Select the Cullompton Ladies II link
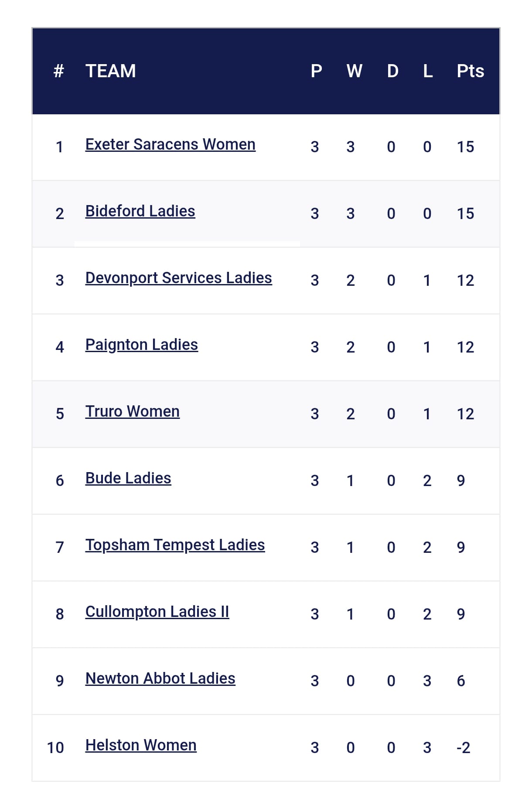This screenshot has height=788, width=532. (157, 612)
